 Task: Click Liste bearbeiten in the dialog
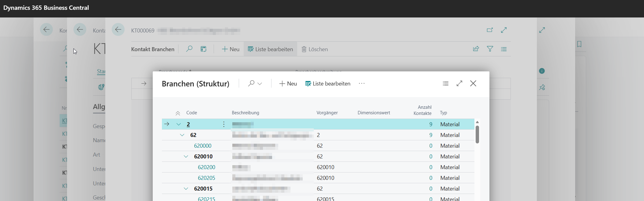coord(328,84)
